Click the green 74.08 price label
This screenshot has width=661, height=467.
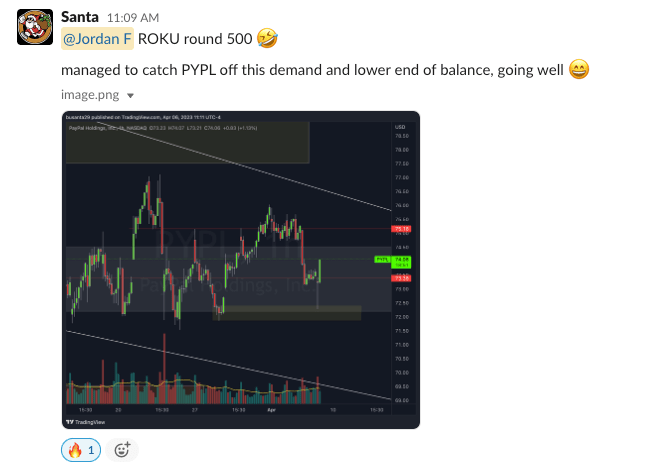point(402,259)
